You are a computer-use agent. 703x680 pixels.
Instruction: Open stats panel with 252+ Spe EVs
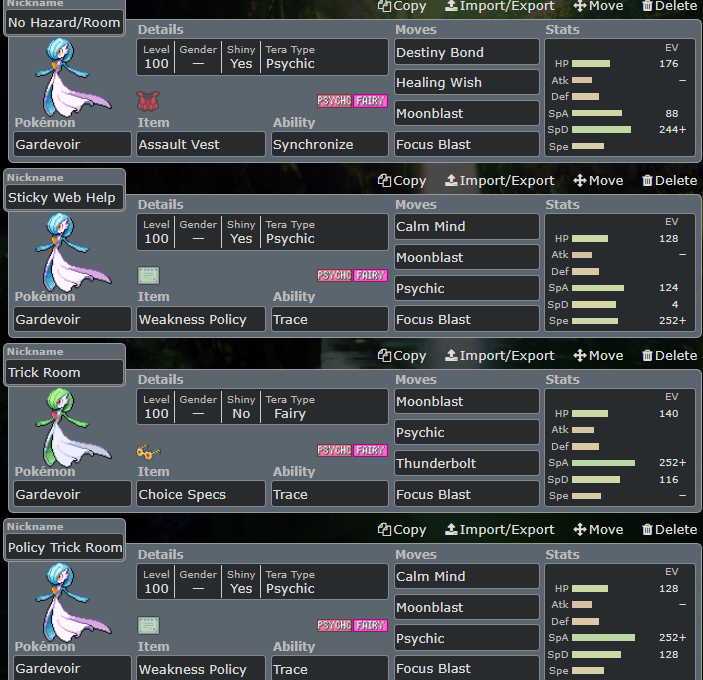click(x=620, y=272)
